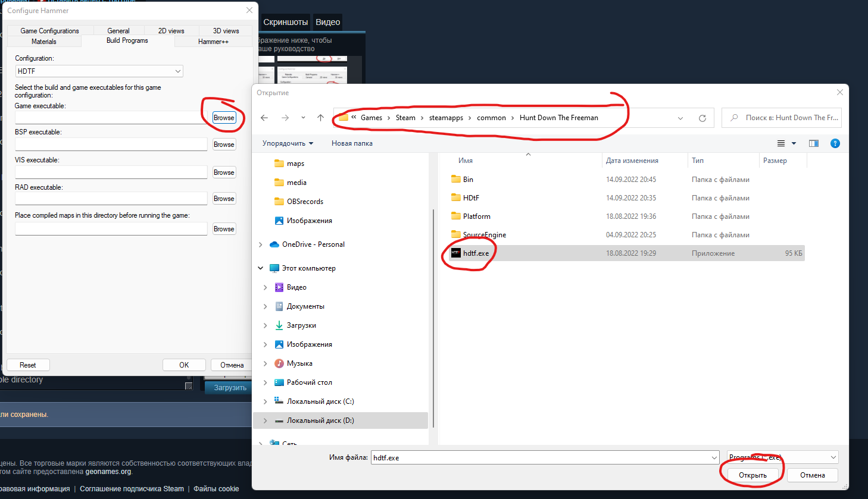
Task: Expand the Документы tree node
Action: 265,306
